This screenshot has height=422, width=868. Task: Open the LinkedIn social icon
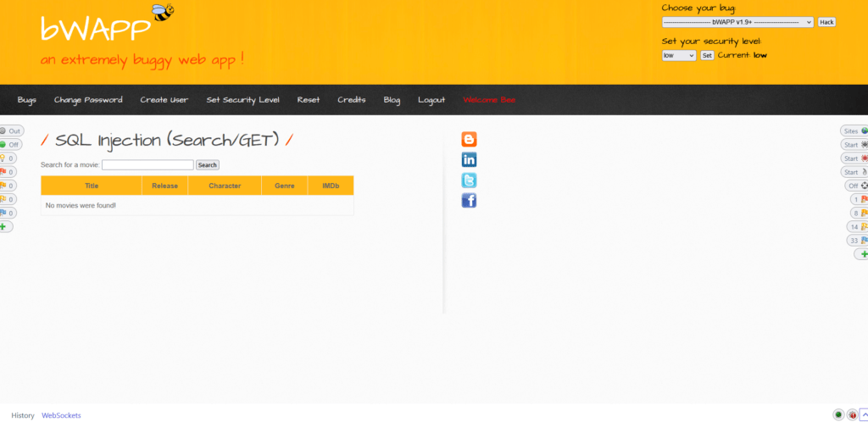[x=469, y=159]
